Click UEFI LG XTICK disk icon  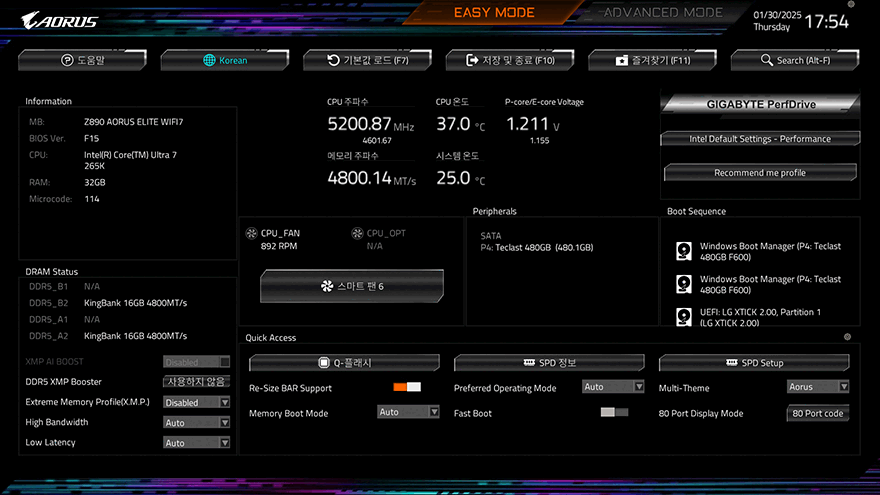click(x=684, y=317)
